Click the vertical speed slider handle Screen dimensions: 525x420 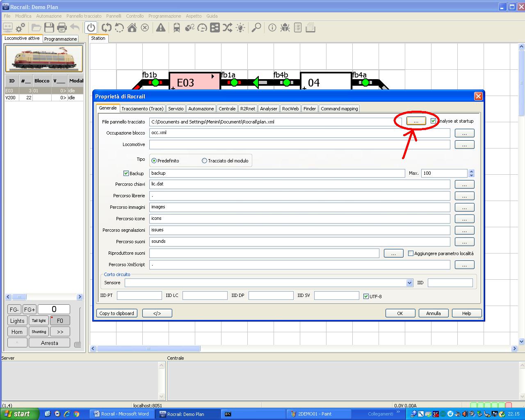78,345
